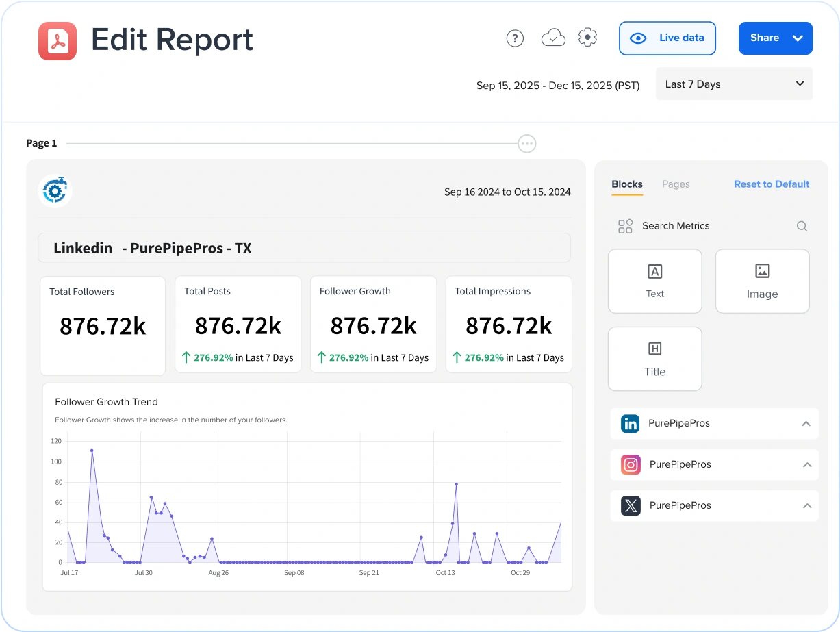Click the PDF export icon beside Edit Report
This screenshot has width=840, height=632.
[x=58, y=41]
